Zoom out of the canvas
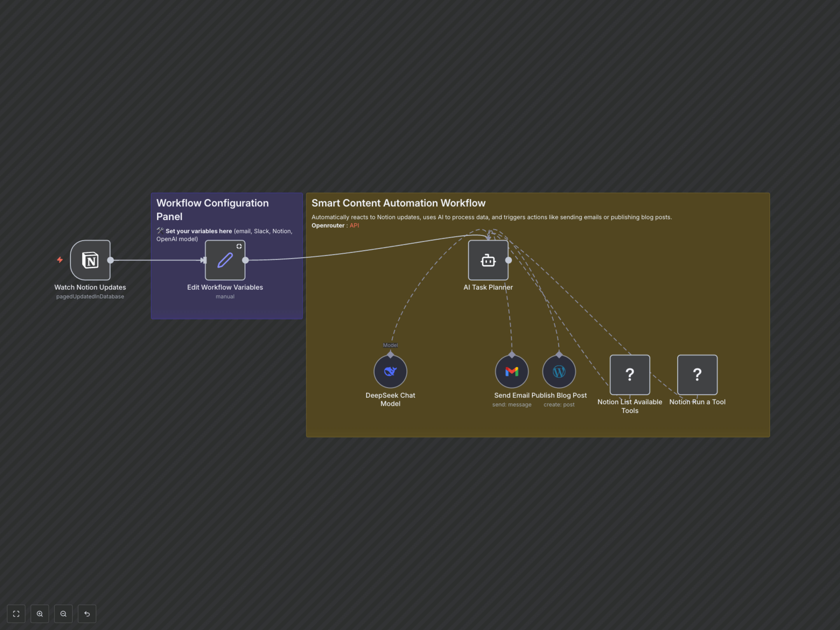The image size is (840, 630). (63, 614)
